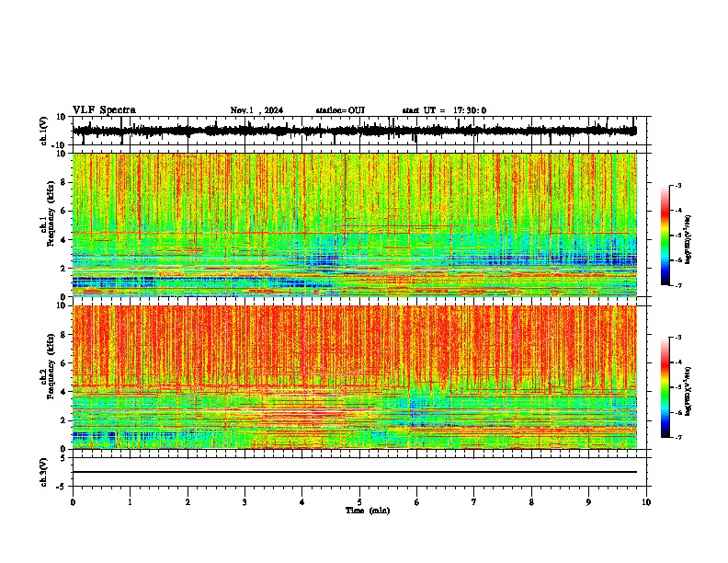Click the ch.1 spectrogram color scale bar
This screenshot has width=728, height=563.
point(665,236)
